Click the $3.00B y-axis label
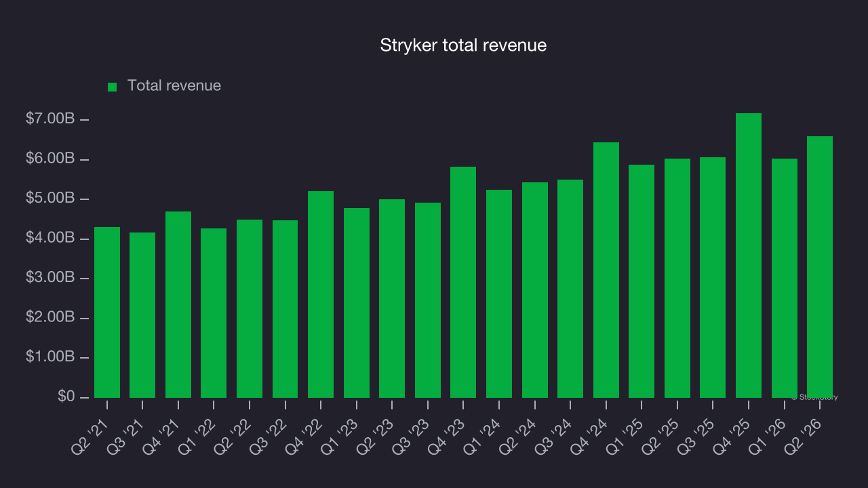Viewport: 868px width, 488px height. tap(50, 277)
